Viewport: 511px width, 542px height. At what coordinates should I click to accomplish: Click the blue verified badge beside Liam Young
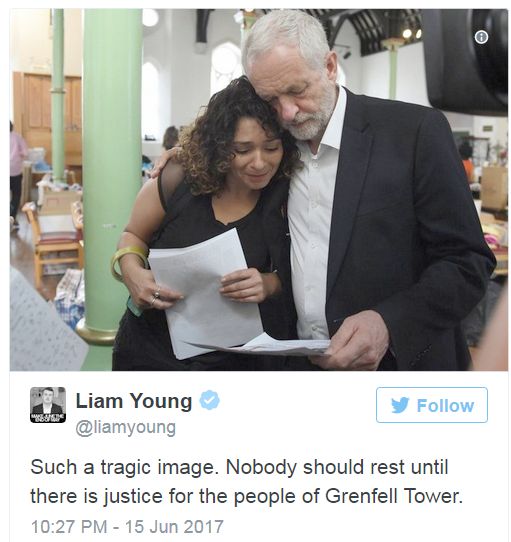[x=210, y=400]
